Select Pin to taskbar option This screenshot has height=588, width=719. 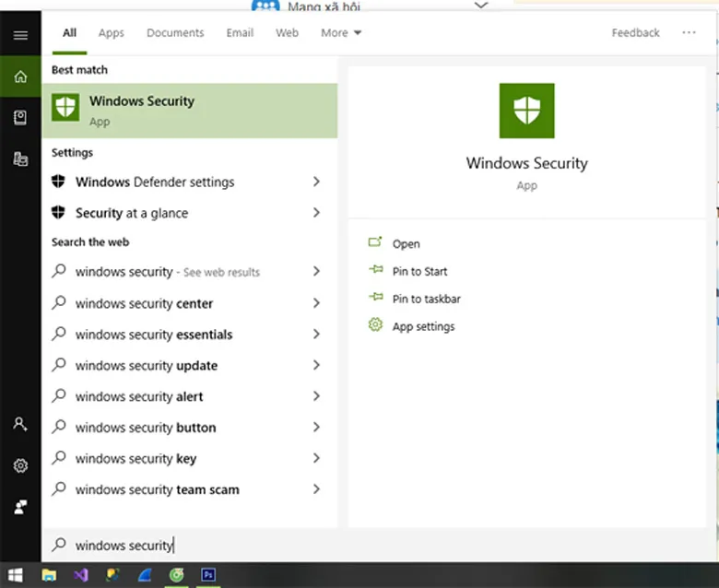pos(426,299)
